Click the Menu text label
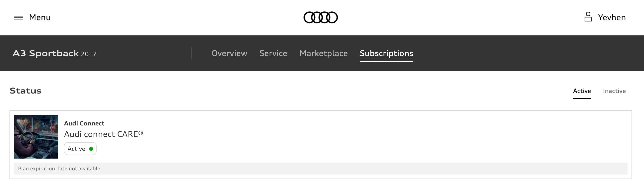 (x=40, y=17)
